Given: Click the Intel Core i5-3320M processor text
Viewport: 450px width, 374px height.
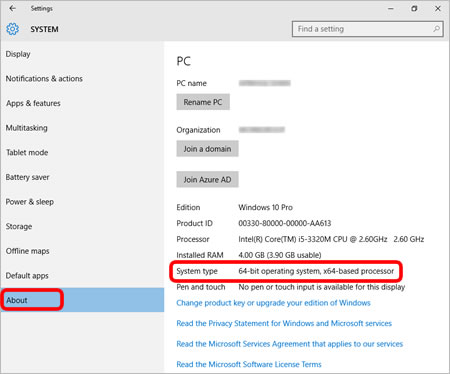Looking at the screenshot, I should 331,239.
